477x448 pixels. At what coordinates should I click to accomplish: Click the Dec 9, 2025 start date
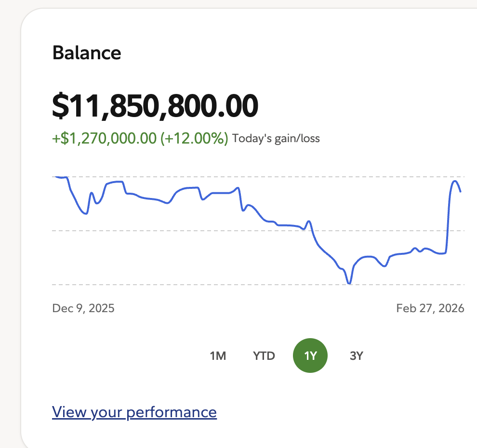tap(83, 308)
